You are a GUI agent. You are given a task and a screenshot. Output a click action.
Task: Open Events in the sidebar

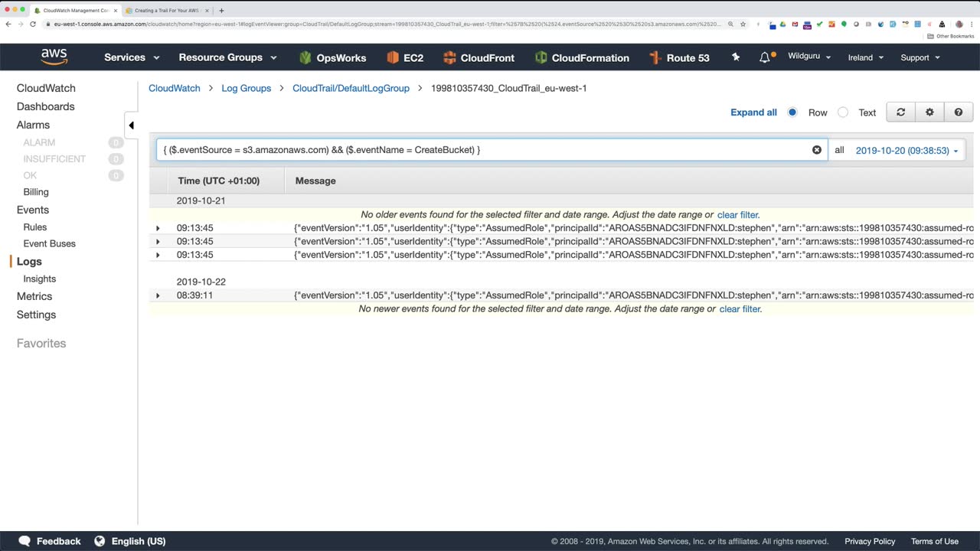pos(33,210)
